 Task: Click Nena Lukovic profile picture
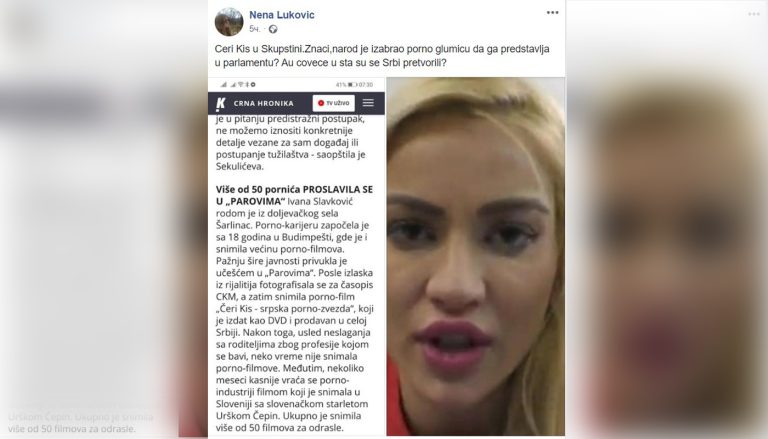229,22
